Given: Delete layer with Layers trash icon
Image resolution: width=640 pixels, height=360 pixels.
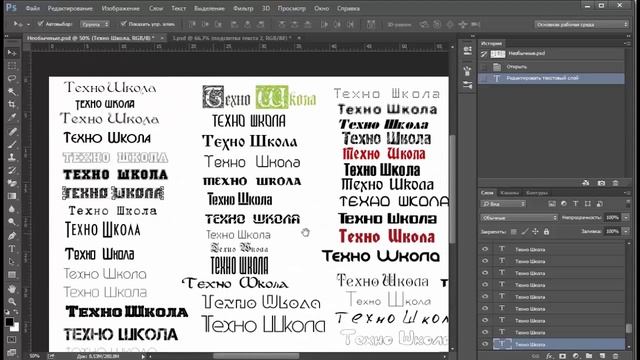Looking at the screenshot, I should pos(616,356).
